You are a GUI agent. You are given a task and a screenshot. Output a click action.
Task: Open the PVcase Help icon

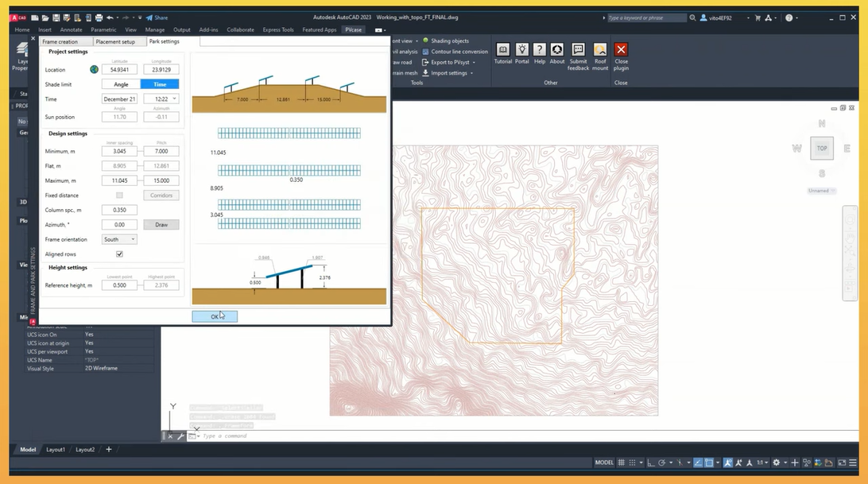[x=539, y=50]
